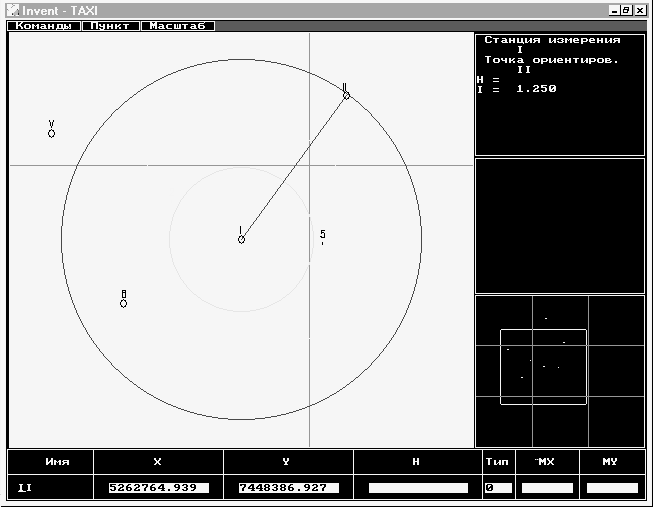Click the Станция измерения label
The height and width of the screenshot is (507, 653).
[552, 40]
